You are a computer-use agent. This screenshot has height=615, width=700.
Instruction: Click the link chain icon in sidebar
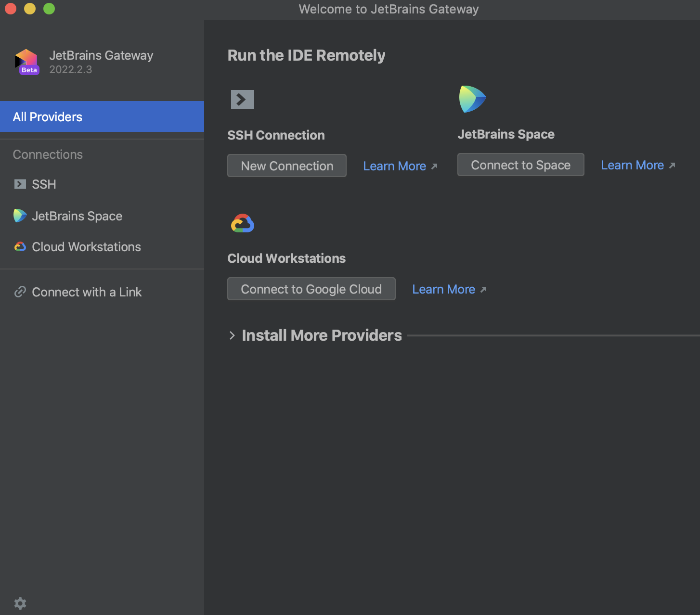[20, 292]
